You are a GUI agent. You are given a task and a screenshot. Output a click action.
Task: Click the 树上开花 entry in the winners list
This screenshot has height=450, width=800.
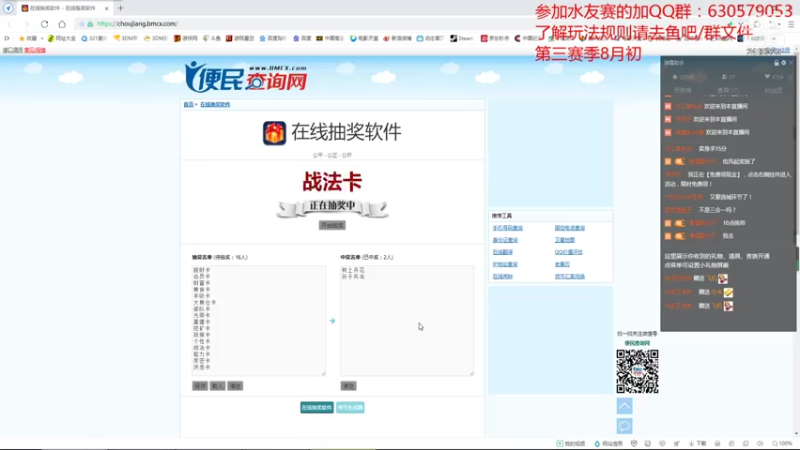(x=353, y=270)
